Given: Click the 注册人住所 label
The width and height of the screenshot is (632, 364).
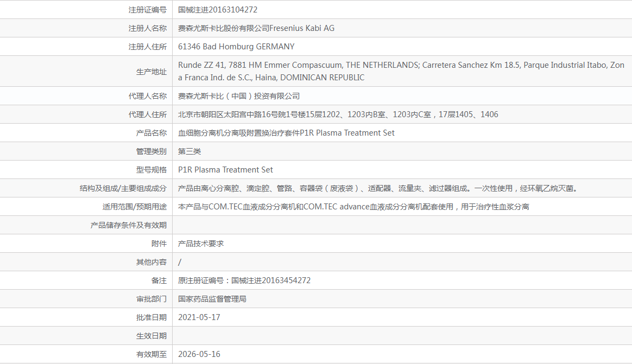Looking at the screenshot, I should pyautogui.click(x=147, y=47).
